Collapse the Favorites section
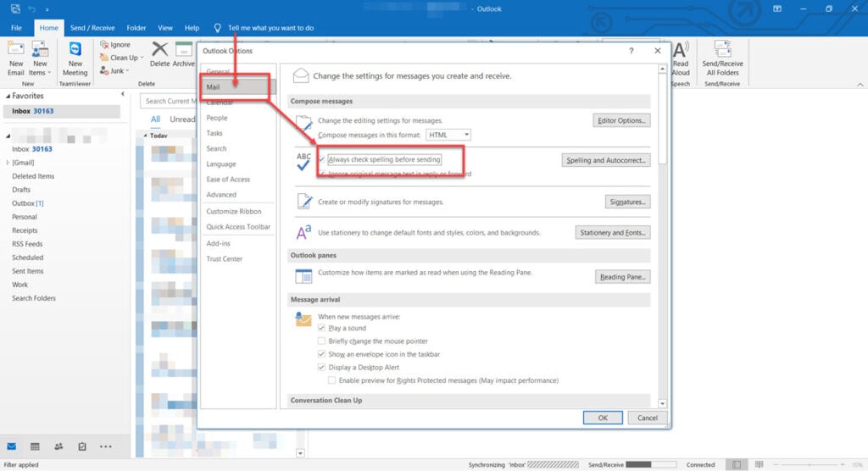Viewport: 868px width, 471px height. point(8,96)
